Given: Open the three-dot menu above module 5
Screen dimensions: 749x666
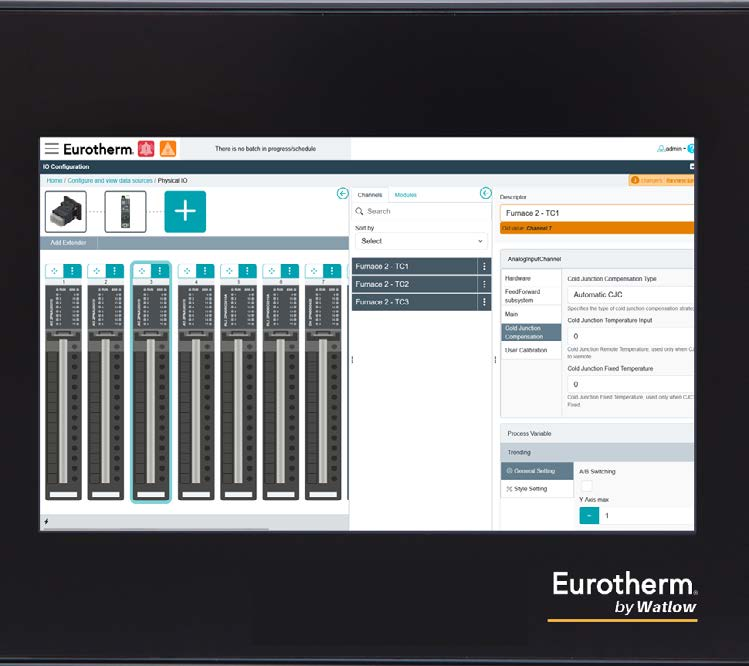Looking at the screenshot, I should [x=247, y=271].
